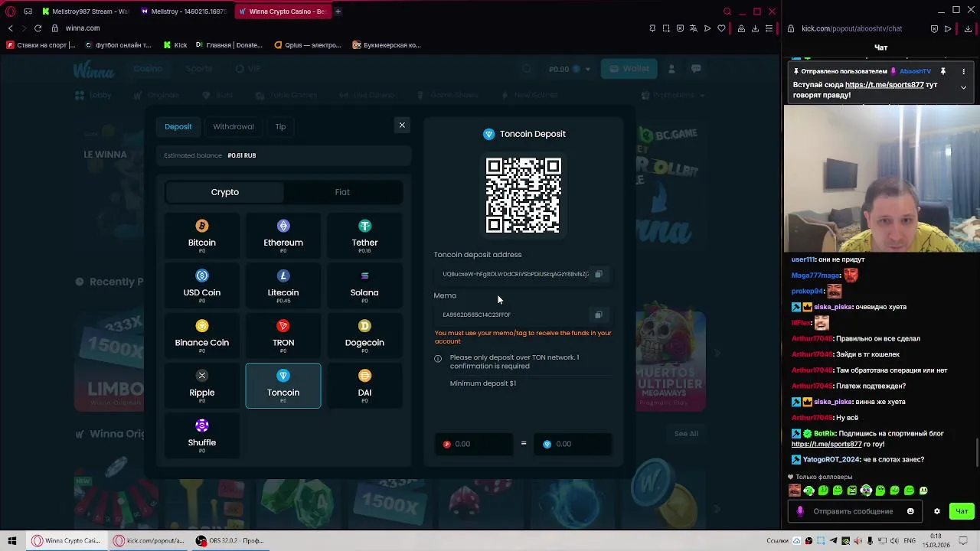This screenshot has width=980, height=551.
Task: Click the RUB amount input field
Action: tap(474, 444)
